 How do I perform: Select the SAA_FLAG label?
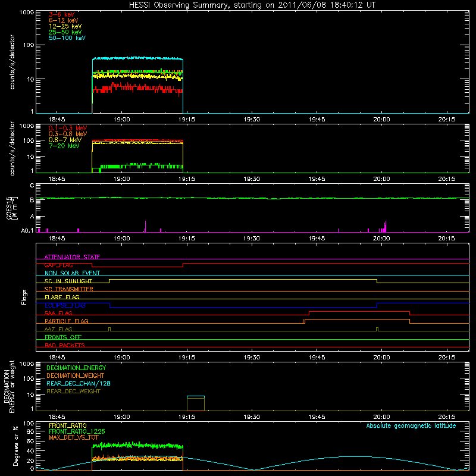tap(58, 313)
